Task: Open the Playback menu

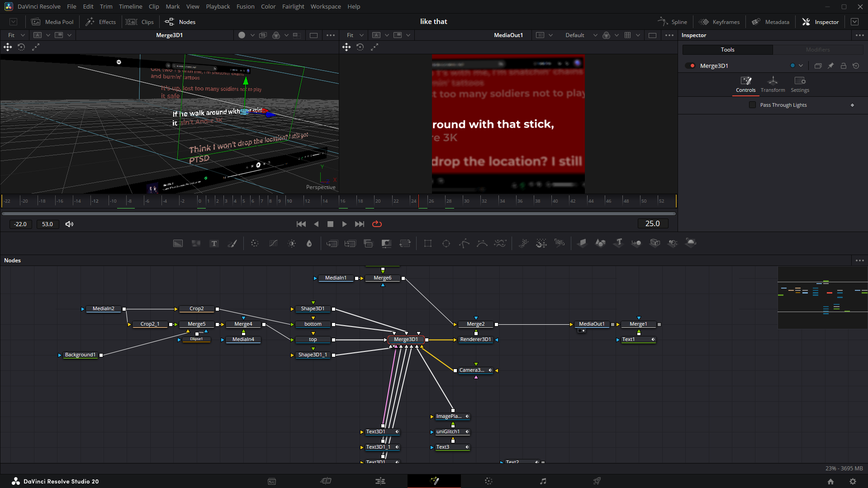Action: (x=218, y=6)
